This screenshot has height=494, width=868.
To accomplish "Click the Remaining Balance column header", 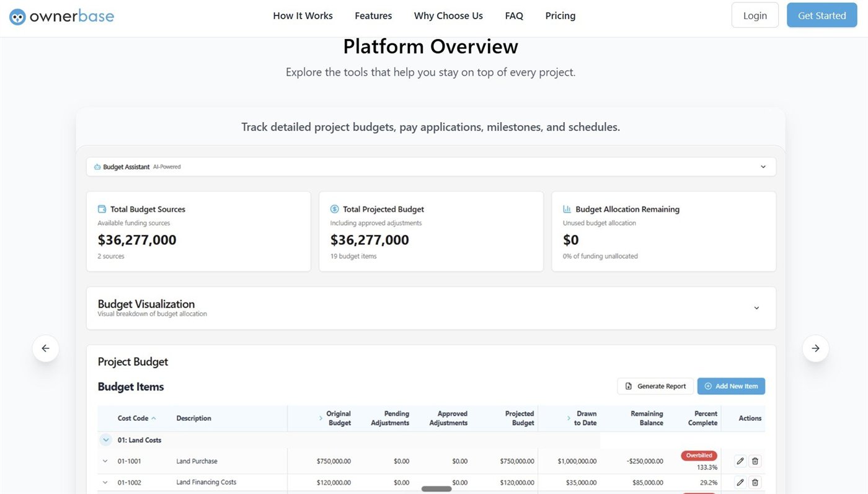I will [x=647, y=418].
